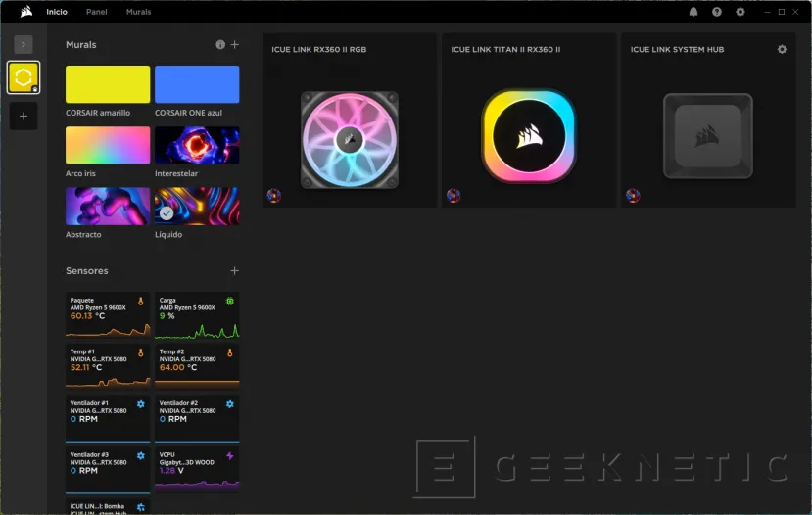Click Ventilador #1 0 RPM reading
Screen dimensions: 812x515
point(84,419)
